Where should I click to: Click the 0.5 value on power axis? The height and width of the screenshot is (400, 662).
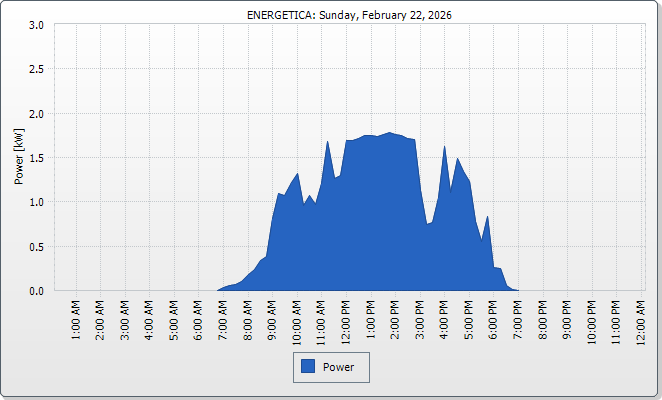pyautogui.click(x=35, y=247)
